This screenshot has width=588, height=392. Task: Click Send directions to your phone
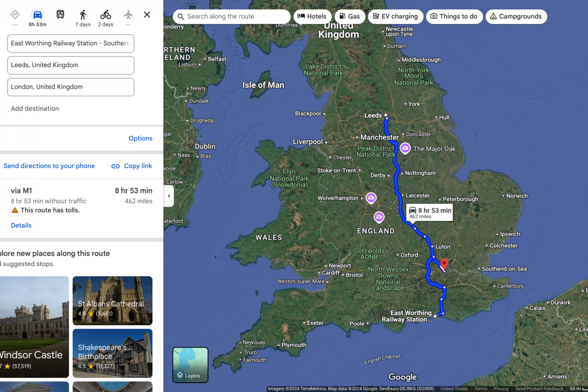pos(49,166)
